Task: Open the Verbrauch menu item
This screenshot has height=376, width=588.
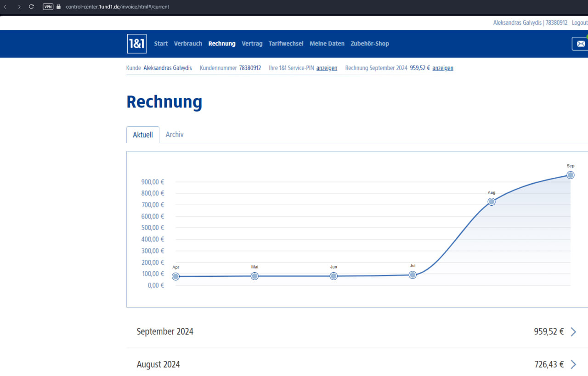Action: click(188, 44)
